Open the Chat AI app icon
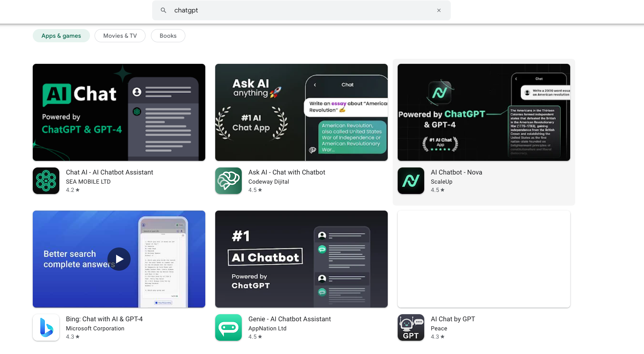The image size is (644, 354). [46, 181]
